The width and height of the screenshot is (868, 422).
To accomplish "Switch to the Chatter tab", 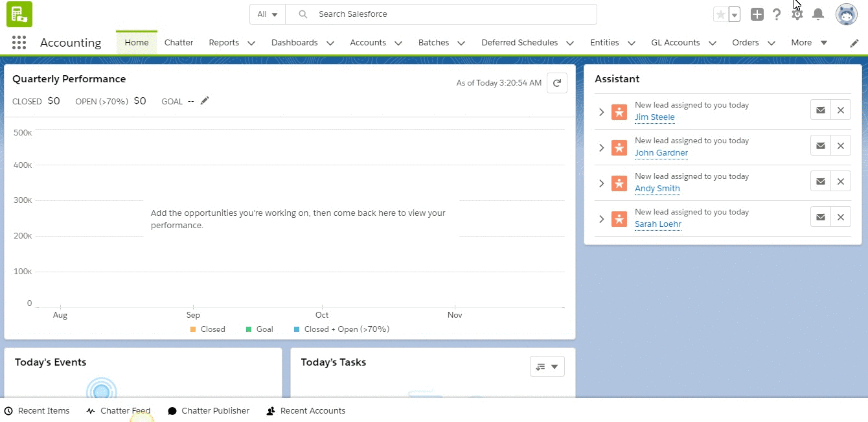I will point(179,43).
